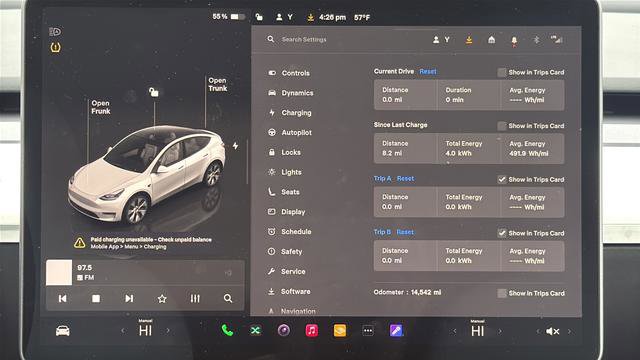Increase volume right arrow
The width and height of the screenshot is (640, 360).
point(569,331)
